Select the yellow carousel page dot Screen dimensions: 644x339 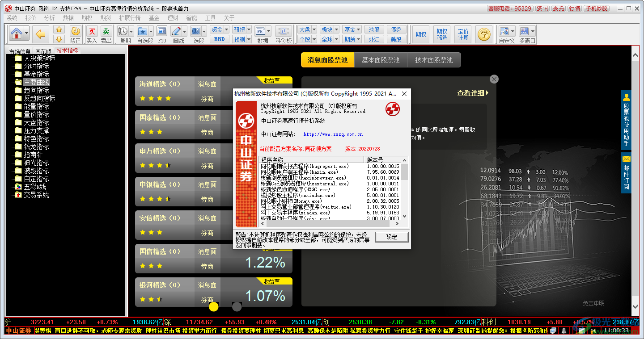(x=214, y=306)
